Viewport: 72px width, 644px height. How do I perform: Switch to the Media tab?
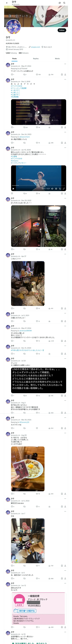[x=57, y=58]
